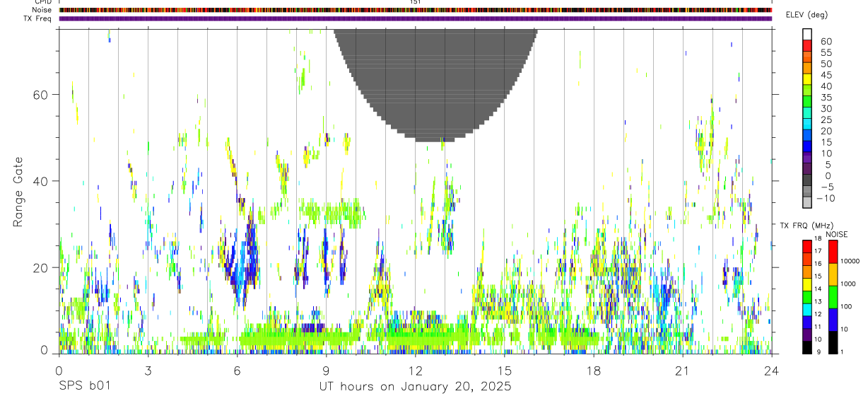
Task: Click the white swatch atop the ELEV color bar
Action: point(807,34)
